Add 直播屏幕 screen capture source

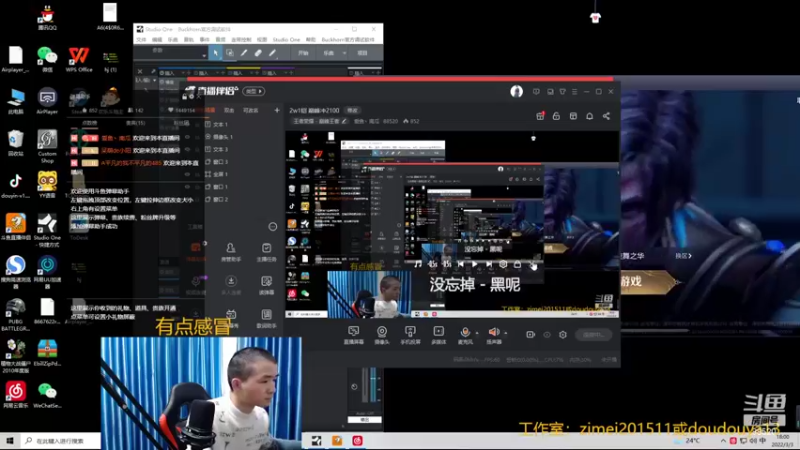tap(353, 335)
